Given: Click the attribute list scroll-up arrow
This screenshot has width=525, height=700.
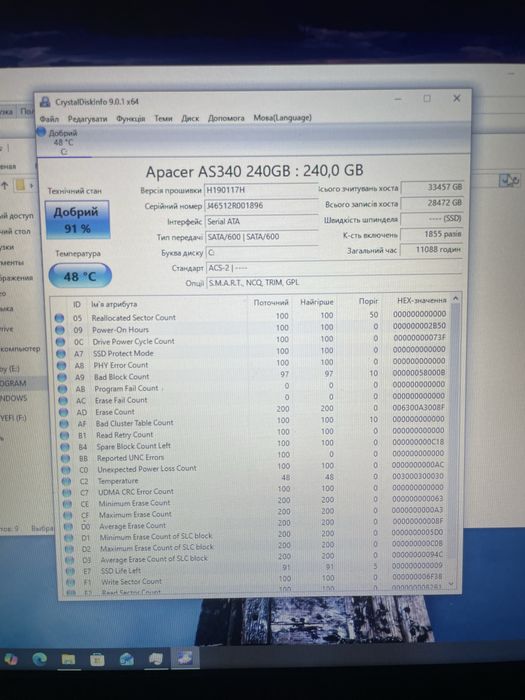Looking at the screenshot, I should (455, 298).
